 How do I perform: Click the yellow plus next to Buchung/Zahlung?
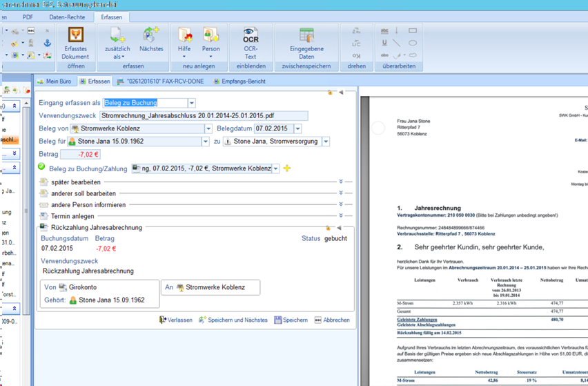(287, 168)
